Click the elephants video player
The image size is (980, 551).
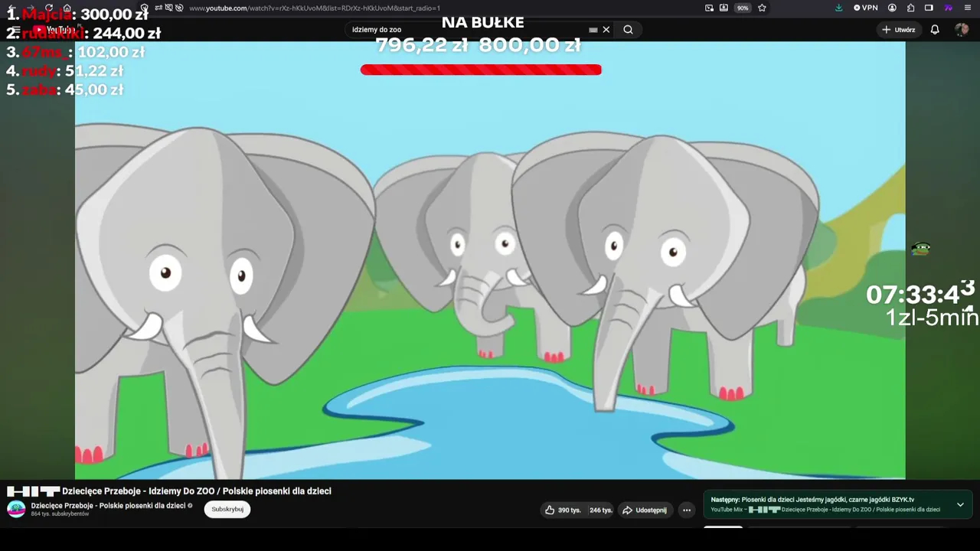pyautogui.click(x=490, y=260)
